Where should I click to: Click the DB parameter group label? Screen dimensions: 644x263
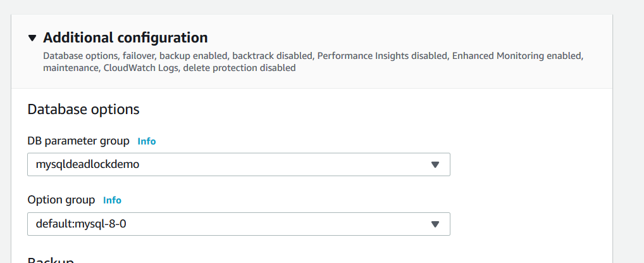[78, 141]
